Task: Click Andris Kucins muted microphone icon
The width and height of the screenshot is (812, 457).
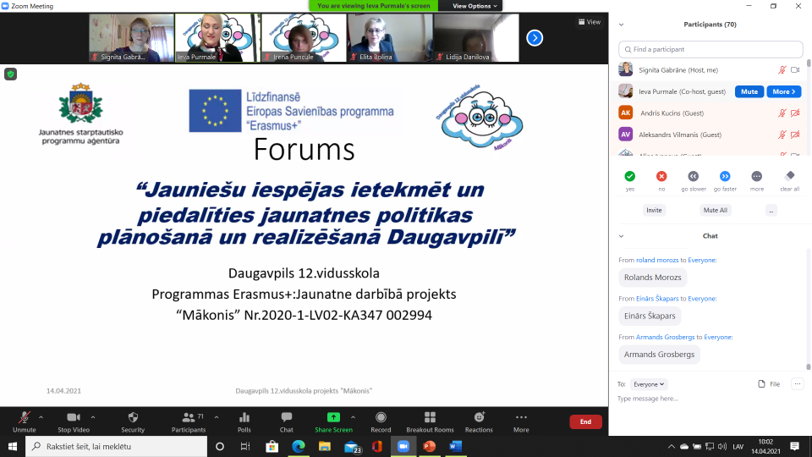Action: click(x=782, y=113)
